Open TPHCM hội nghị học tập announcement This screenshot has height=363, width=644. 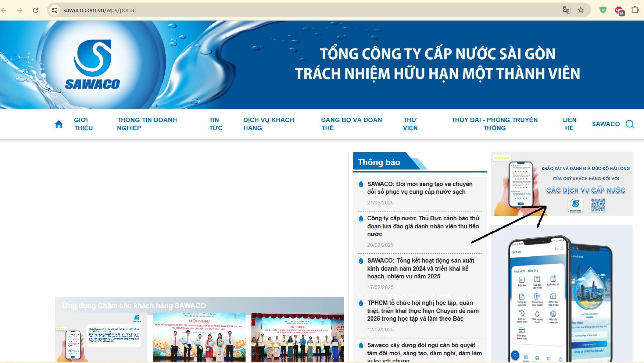pyautogui.click(x=423, y=310)
